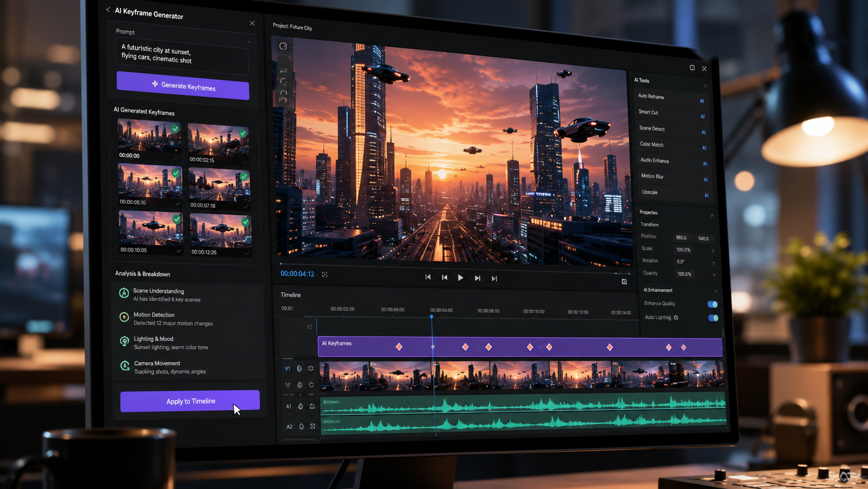Image resolution: width=868 pixels, height=489 pixels.
Task: Click the preview progress bar under the viewer
Action: tap(455, 268)
